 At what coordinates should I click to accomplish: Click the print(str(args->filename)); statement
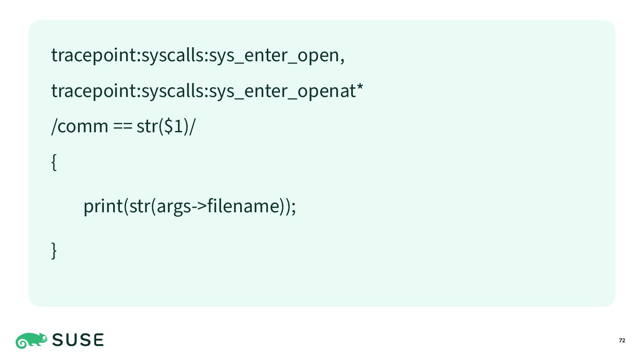coord(190,207)
